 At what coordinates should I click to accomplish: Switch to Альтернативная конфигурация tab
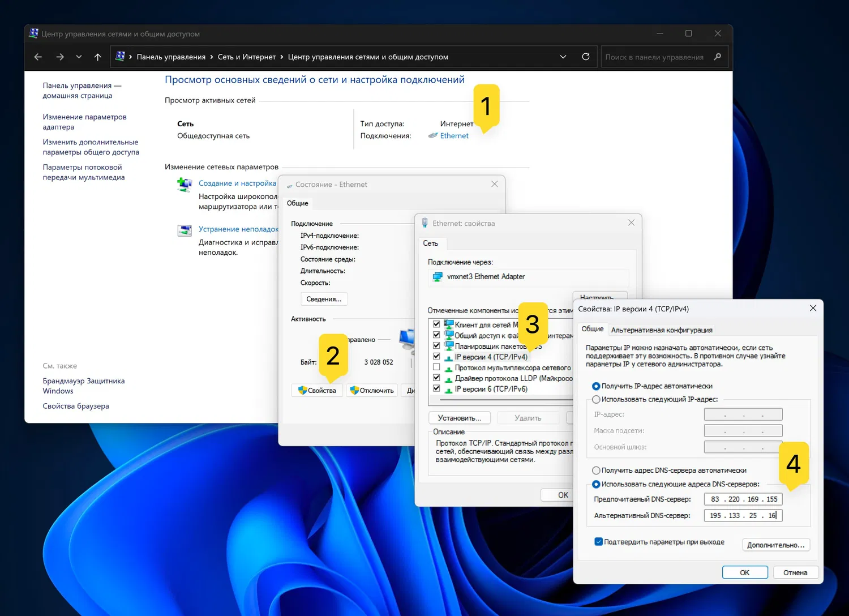661,330
